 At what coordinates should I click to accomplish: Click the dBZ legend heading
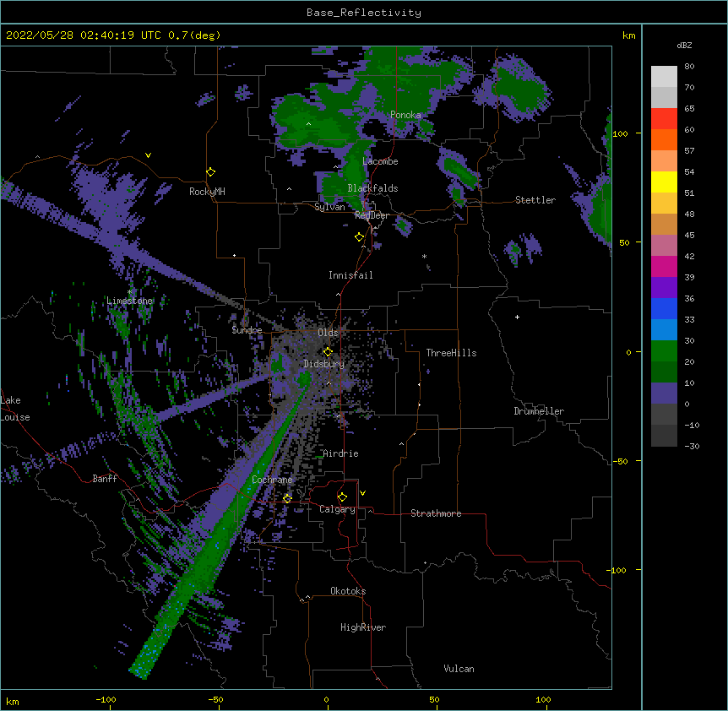click(684, 46)
